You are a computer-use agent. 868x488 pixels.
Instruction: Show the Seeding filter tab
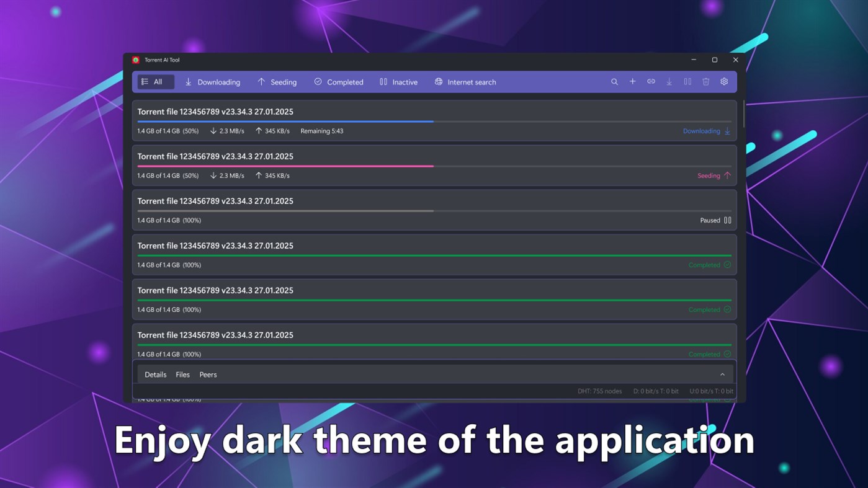[277, 82]
